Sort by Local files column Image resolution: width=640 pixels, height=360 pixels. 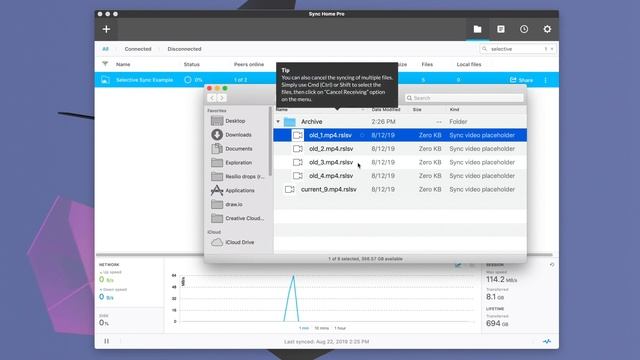tap(469, 64)
